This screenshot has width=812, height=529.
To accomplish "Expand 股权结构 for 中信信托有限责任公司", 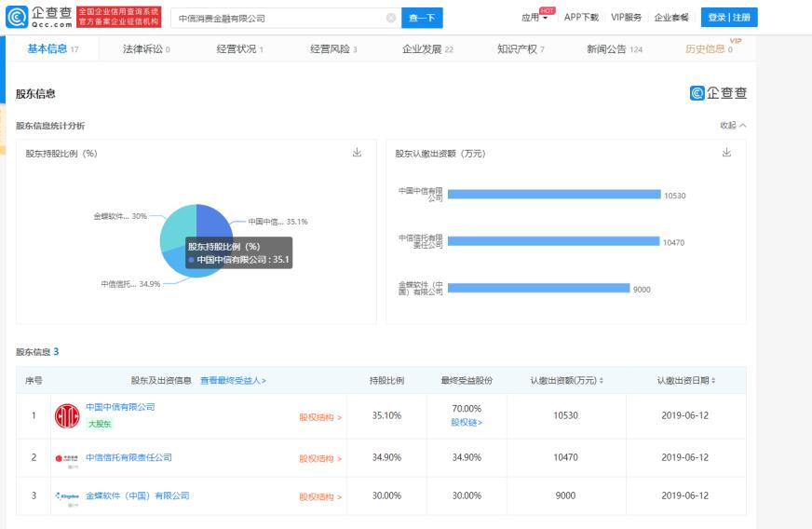I will [x=320, y=459].
